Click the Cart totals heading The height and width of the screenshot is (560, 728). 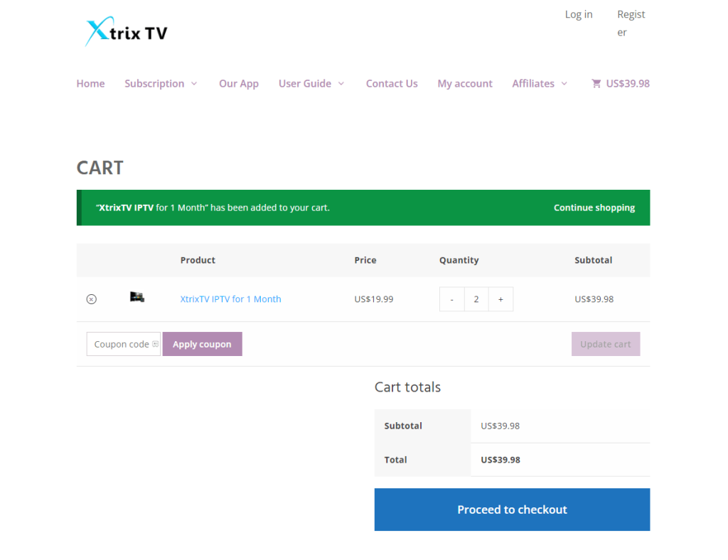tap(407, 387)
